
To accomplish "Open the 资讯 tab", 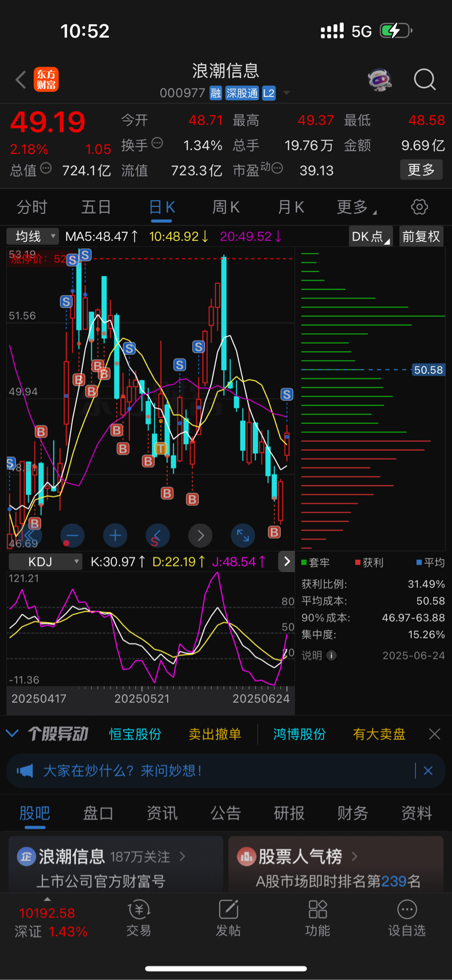I will tap(162, 813).
